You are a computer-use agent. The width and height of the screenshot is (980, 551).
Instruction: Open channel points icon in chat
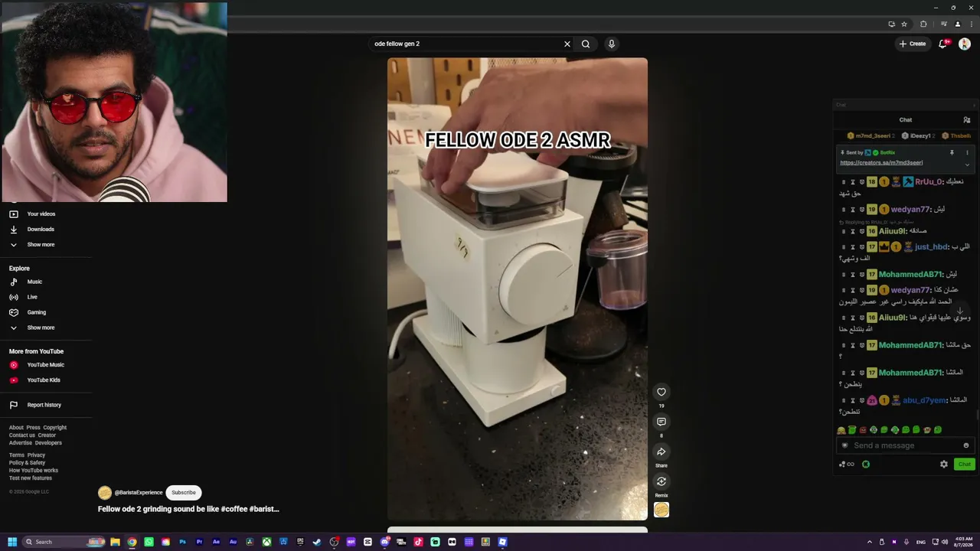click(x=846, y=464)
